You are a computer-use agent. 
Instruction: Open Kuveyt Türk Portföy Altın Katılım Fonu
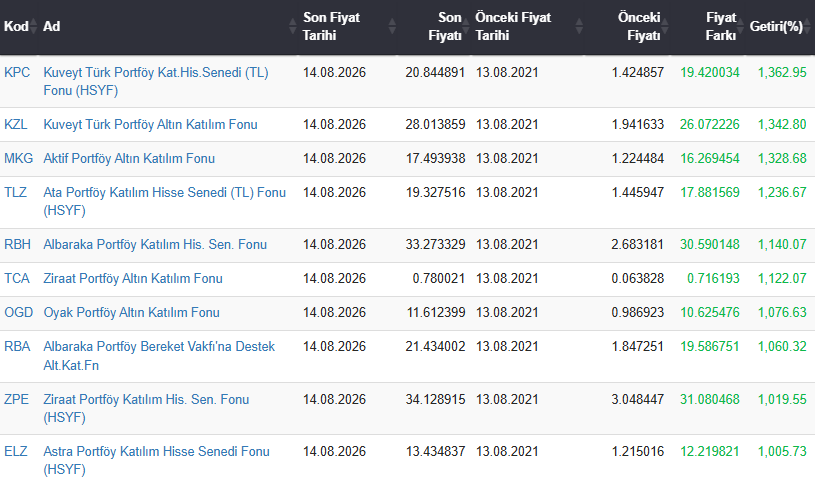click(150, 124)
